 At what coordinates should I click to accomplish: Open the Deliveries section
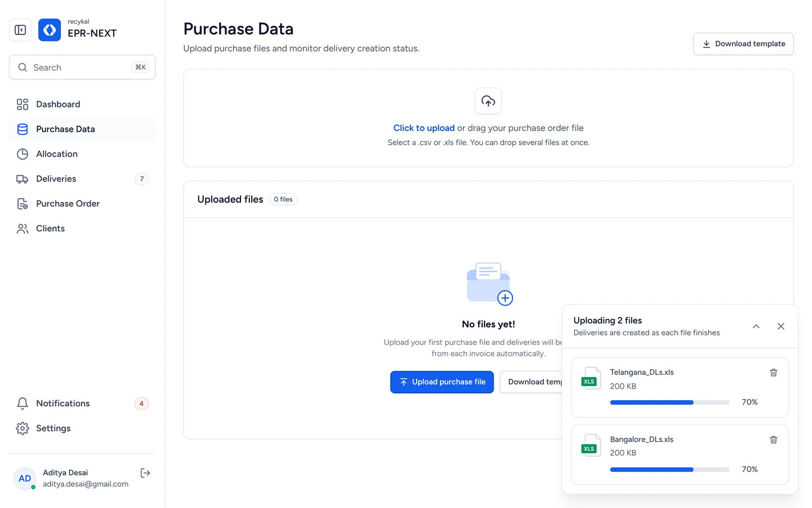tap(82, 179)
